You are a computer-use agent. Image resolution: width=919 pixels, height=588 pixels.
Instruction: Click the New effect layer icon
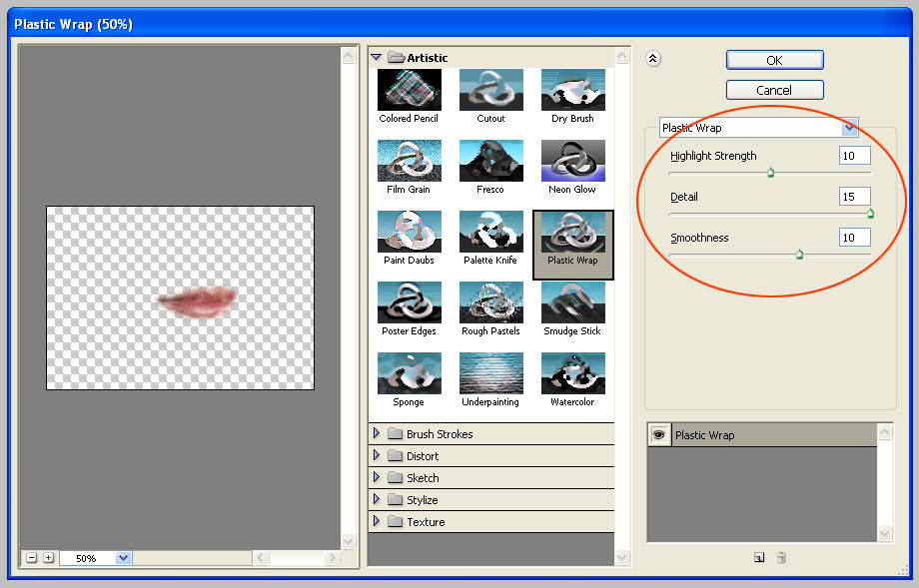click(x=759, y=557)
